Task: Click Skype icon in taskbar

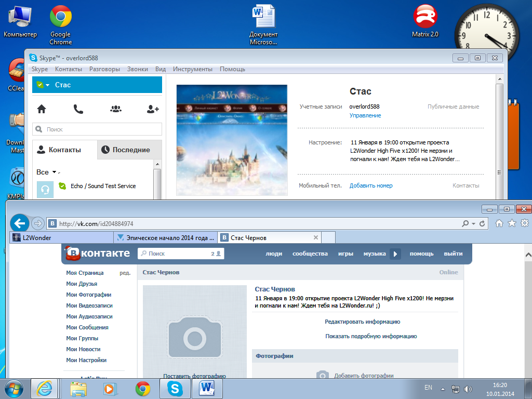Action: pyautogui.click(x=175, y=389)
